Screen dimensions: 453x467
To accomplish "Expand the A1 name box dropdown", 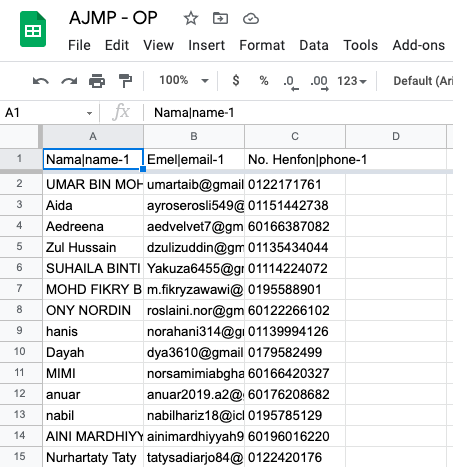I will tap(89, 113).
